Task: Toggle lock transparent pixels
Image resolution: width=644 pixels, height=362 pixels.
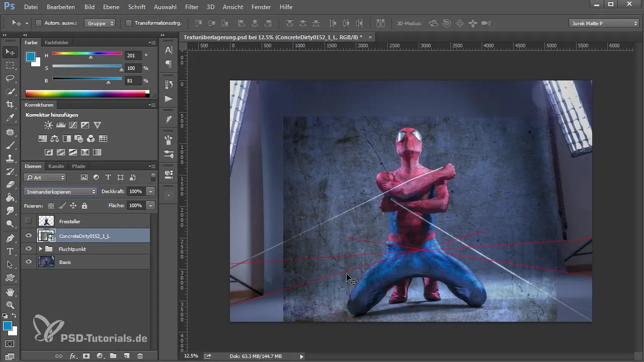Action: point(51,206)
